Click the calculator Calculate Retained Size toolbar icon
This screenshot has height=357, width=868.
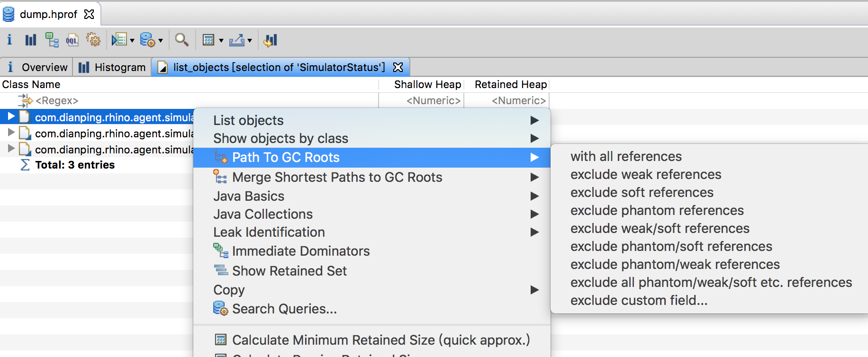pyautogui.click(x=208, y=40)
